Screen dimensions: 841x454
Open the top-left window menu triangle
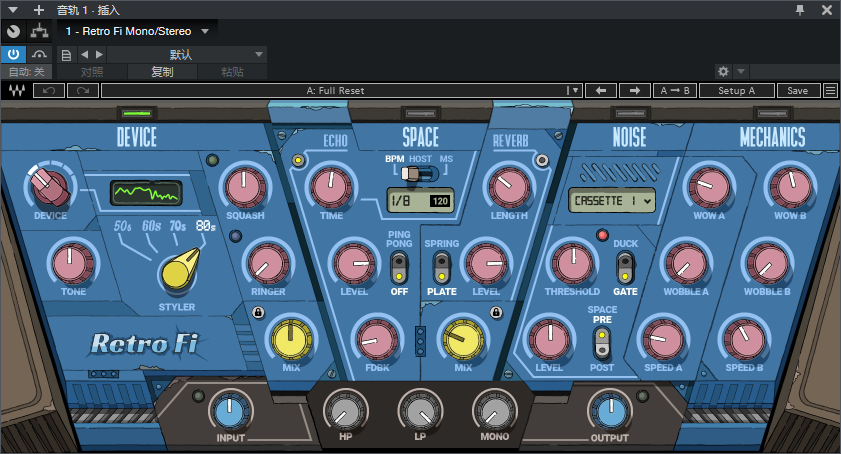point(13,10)
